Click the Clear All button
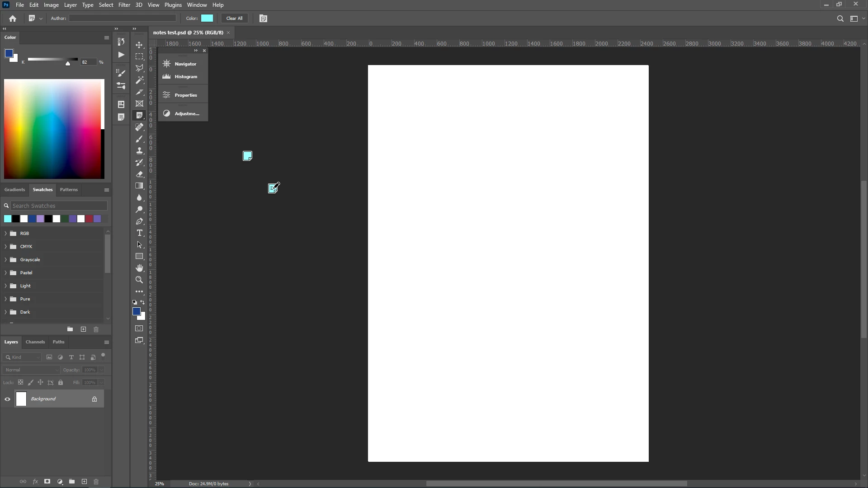The width and height of the screenshot is (868, 488). 234,19
